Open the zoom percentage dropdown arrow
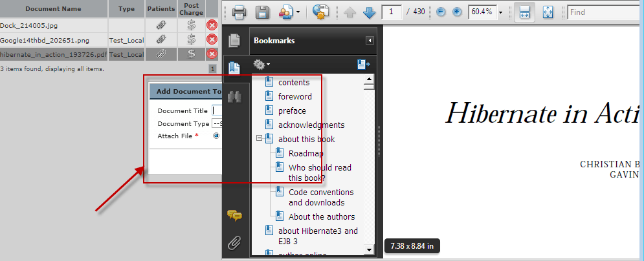Screen dimensions: 644x261 coord(501,13)
